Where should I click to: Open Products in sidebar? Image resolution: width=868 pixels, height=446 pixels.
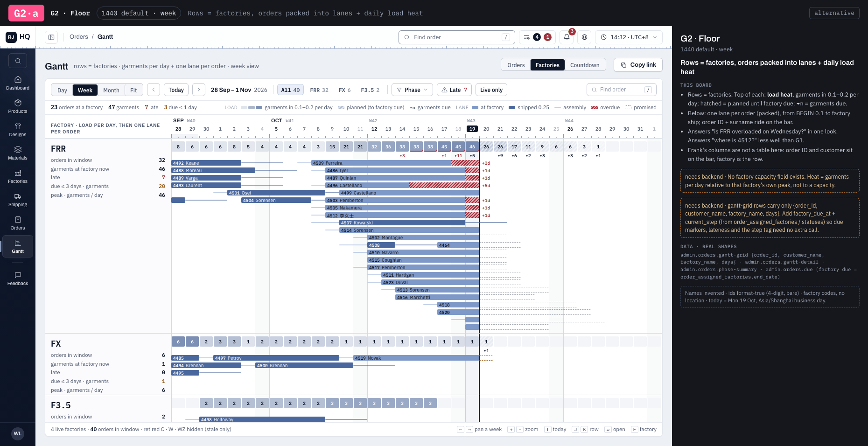click(x=18, y=106)
